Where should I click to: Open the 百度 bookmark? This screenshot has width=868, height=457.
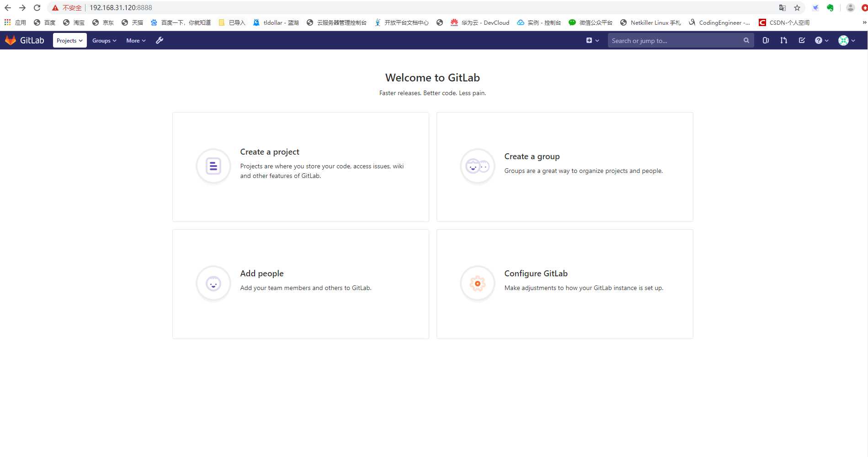pyautogui.click(x=44, y=22)
